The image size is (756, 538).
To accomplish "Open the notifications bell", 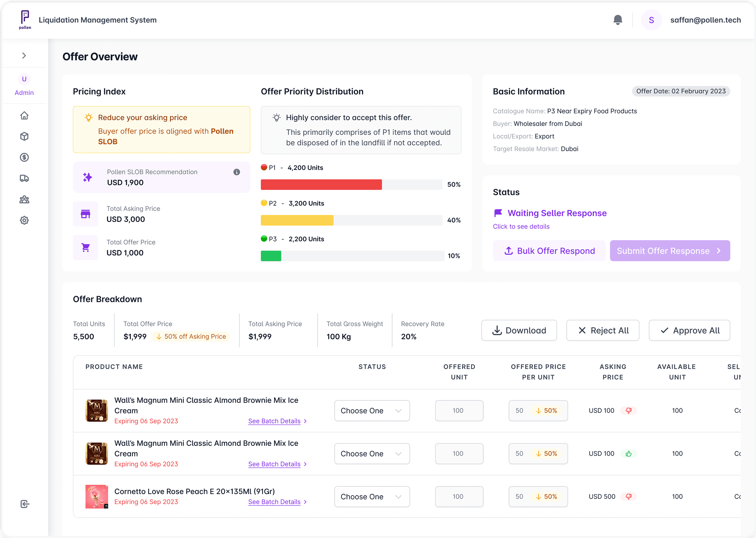I will [x=618, y=20].
